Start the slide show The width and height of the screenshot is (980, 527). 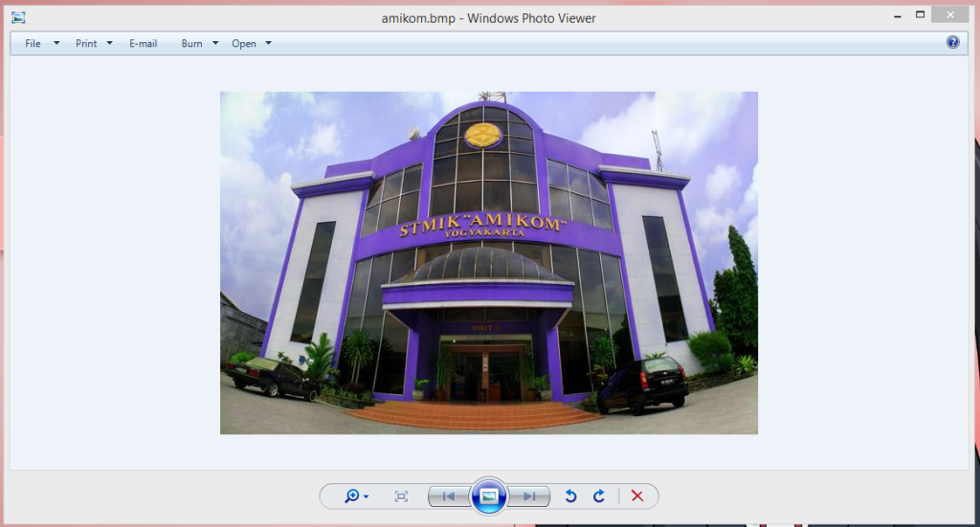click(489, 496)
